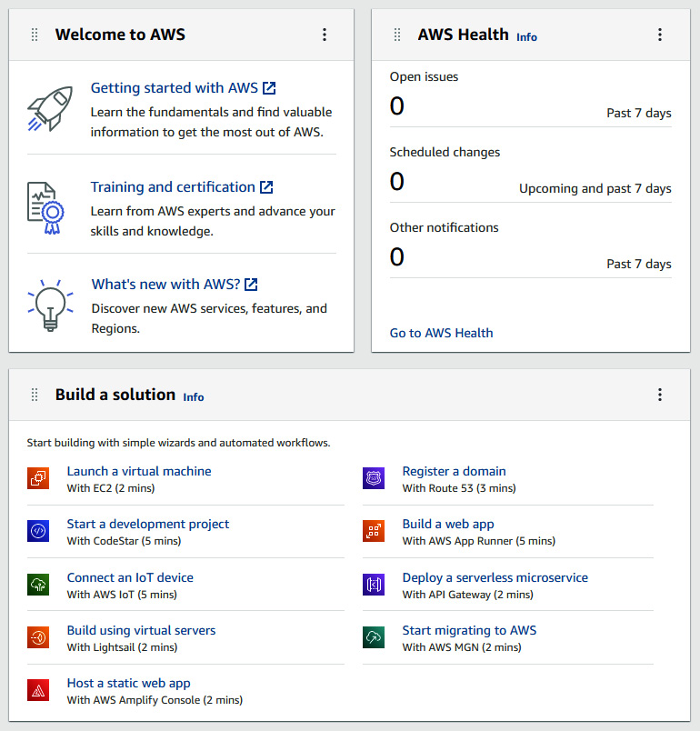The image size is (700, 731).
Task: Click the CodeStar icon for development project
Action: coord(38,531)
